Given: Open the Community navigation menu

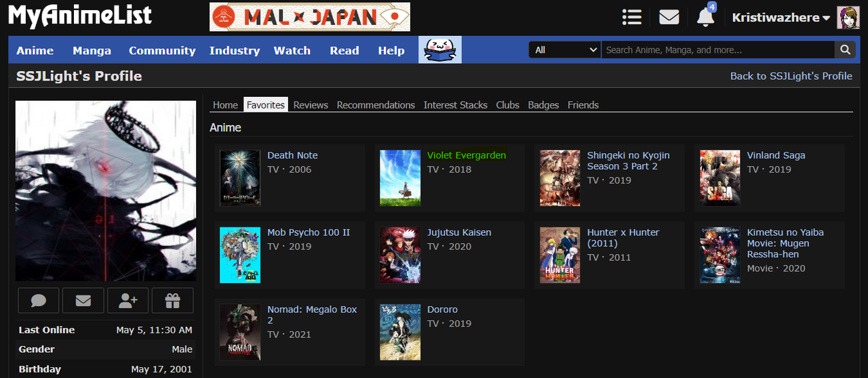Looking at the screenshot, I should 162,51.
